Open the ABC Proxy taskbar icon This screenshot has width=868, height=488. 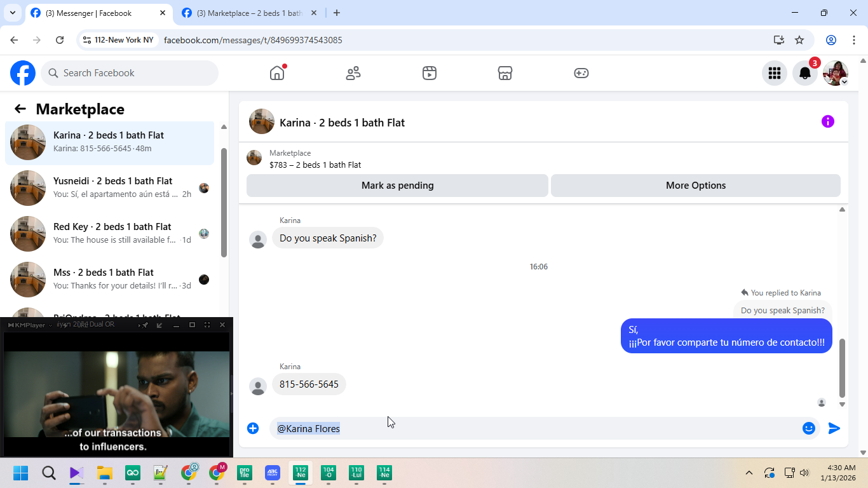point(273,473)
